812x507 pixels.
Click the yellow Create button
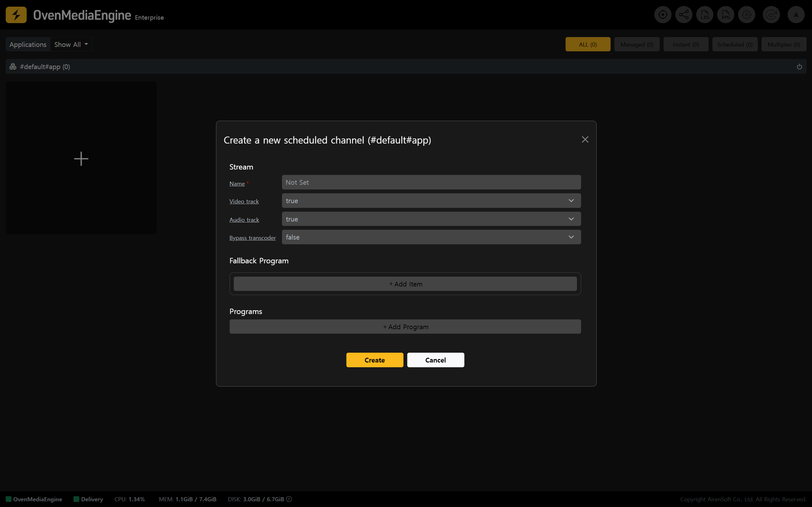pyautogui.click(x=375, y=360)
